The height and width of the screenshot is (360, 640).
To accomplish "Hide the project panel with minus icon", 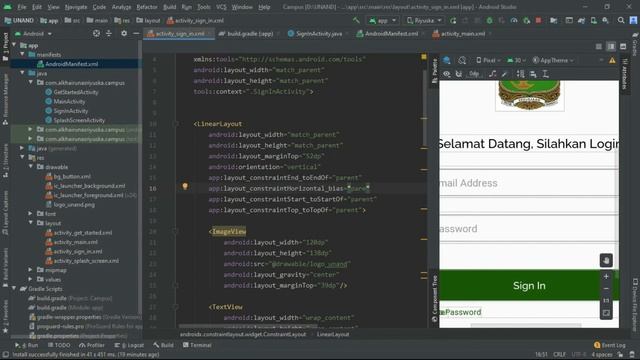I will pos(136,33).
